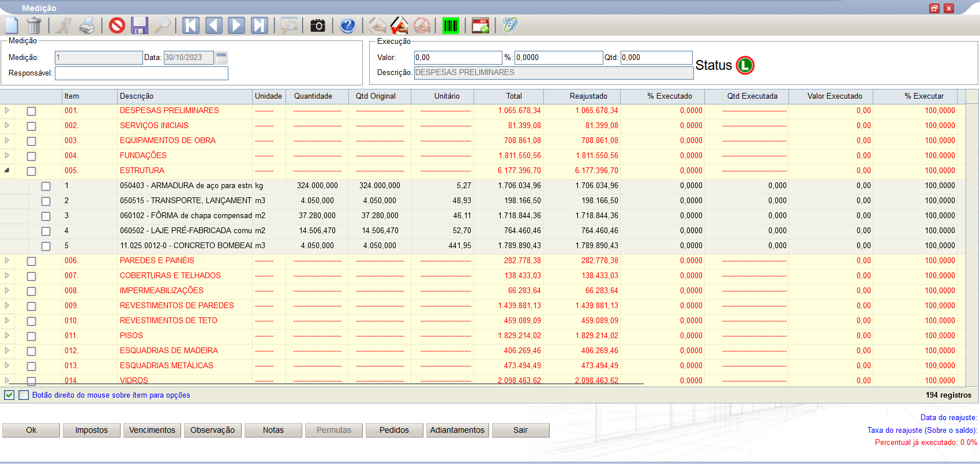Go to the last record arrow
This screenshot has height=464, width=980.
[260, 25]
